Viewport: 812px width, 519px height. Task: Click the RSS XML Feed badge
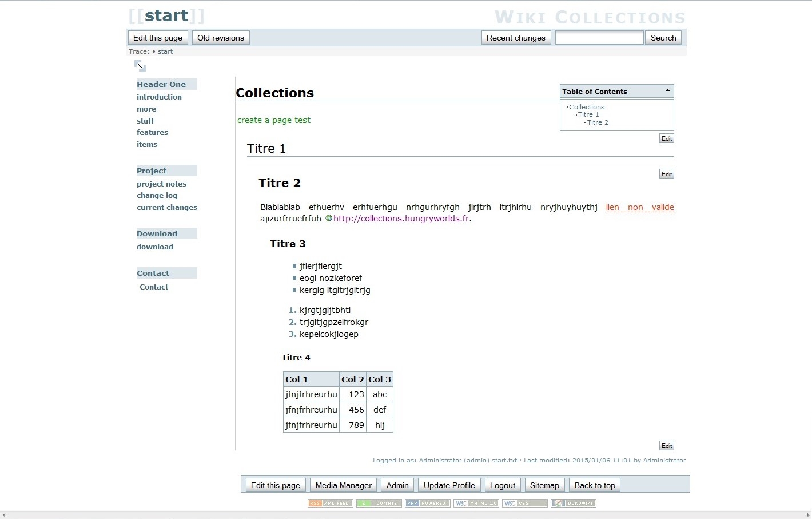click(x=330, y=504)
